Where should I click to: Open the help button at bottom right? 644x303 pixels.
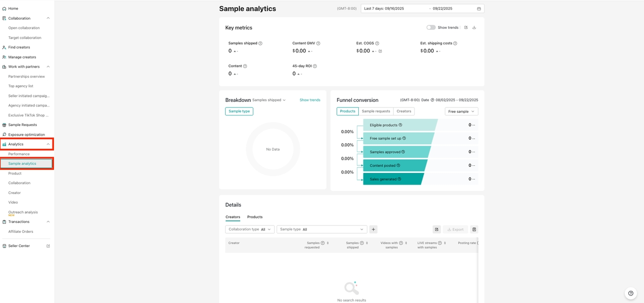pos(630,293)
